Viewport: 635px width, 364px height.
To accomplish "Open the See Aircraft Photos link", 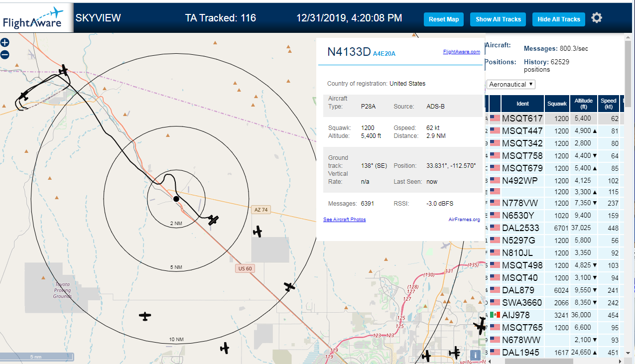I will tap(344, 220).
